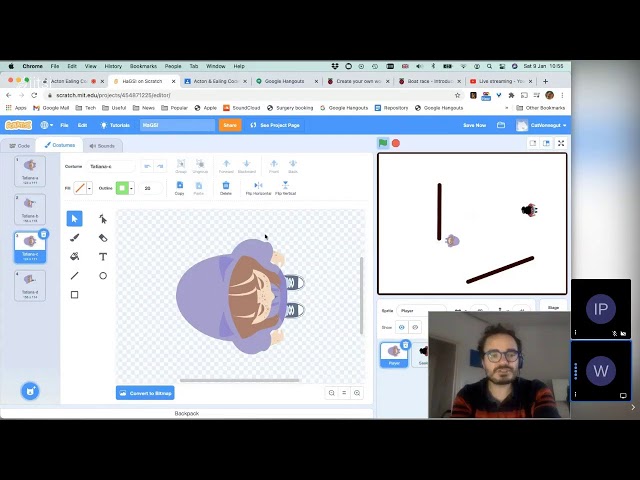Screen dimensions: 640x480
Task: Open the Scratch File menu
Action: coord(64,125)
